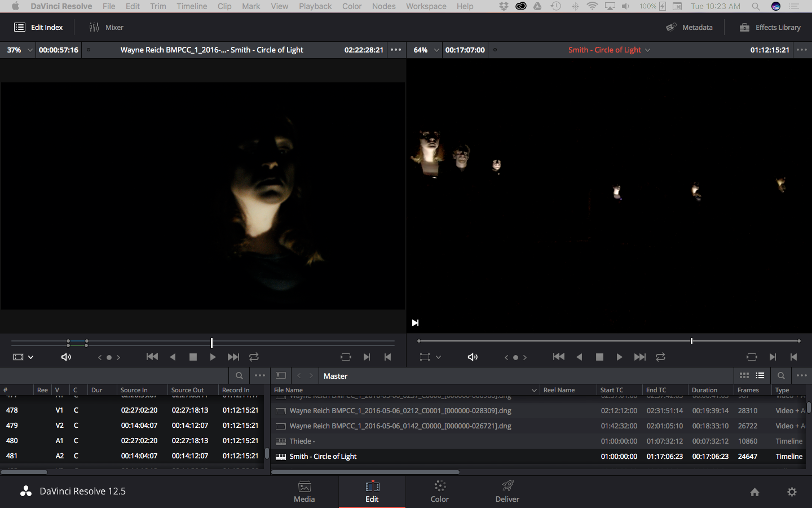
Task: Select clip 2016-05-06_0212_C0001 file row
Action: tap(538, 410)
